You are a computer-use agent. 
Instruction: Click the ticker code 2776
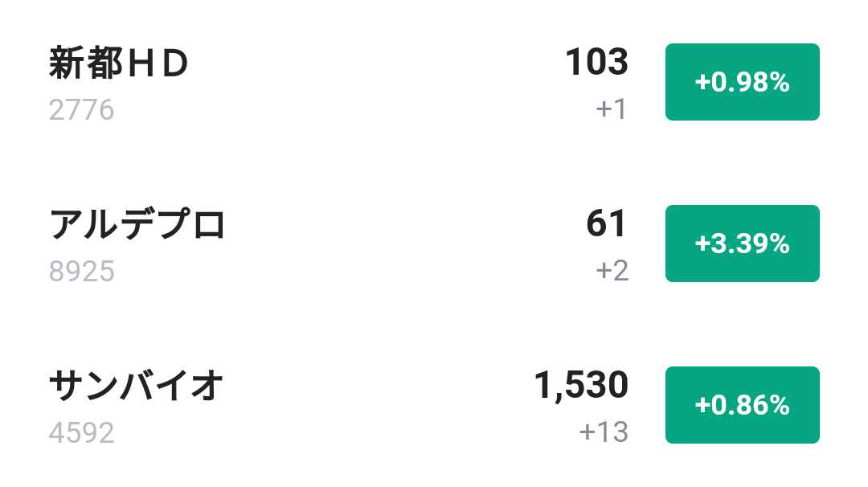[x=81, y=110]
